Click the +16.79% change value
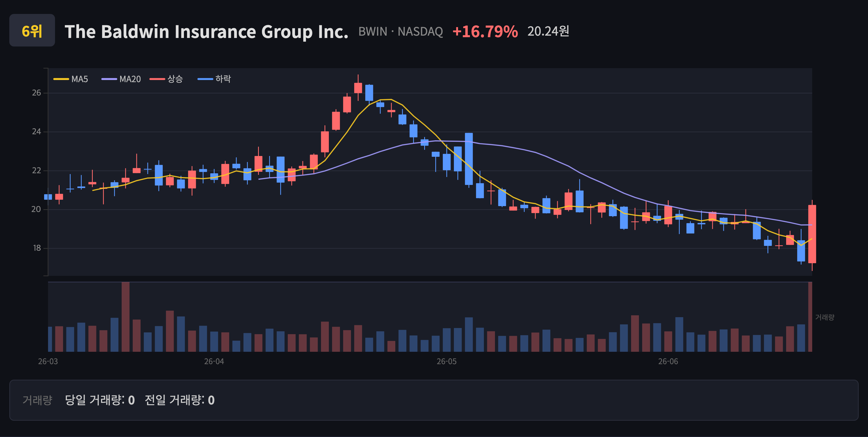This screenshot has width=868, height=437. (485, 32)
